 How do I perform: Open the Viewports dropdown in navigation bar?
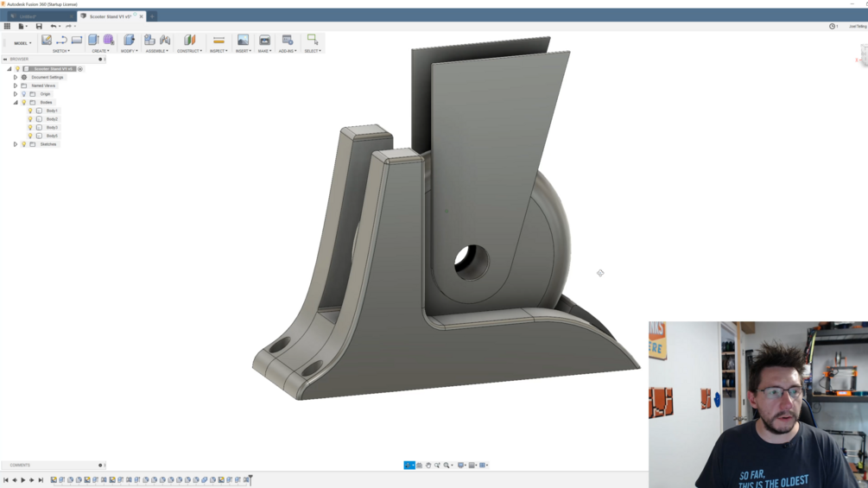coord(484,466)
